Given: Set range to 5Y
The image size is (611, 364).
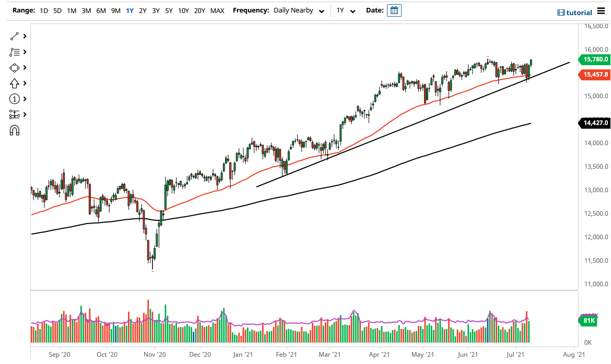Looking at the screenshot, I should pyautogui.click(x=169, y=10).
